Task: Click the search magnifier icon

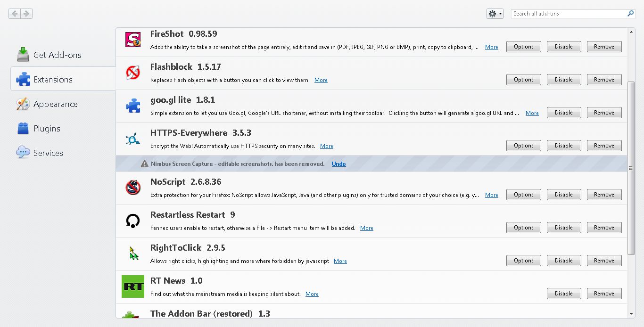Action: pyautogui.click(x=630, y=14)
